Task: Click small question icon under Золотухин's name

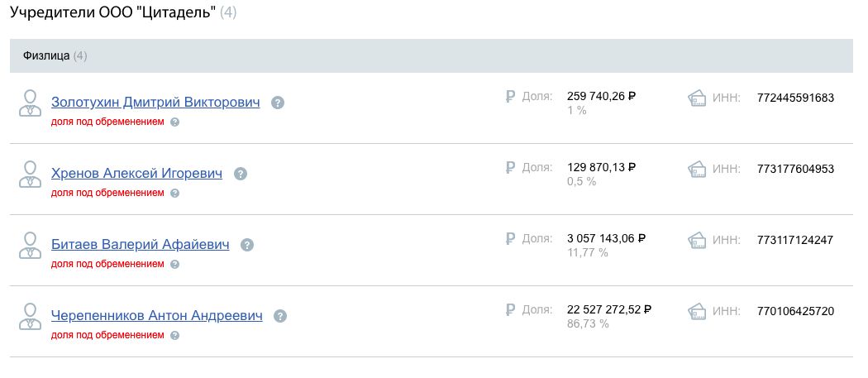Action: coord(175,122)
